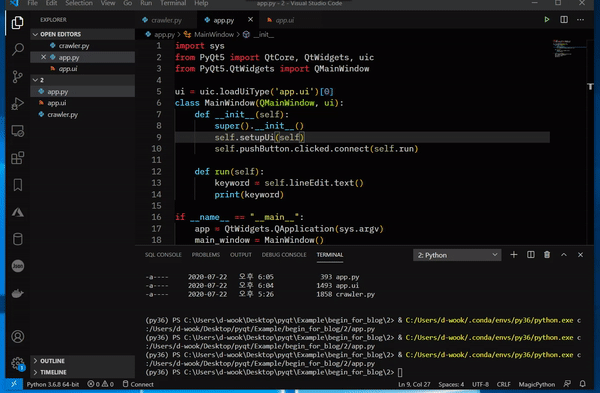Viewport: 600px width, 393px height.
Task: Open the Output panel tab
Action: pyautogui.click(x=241, y=255)
